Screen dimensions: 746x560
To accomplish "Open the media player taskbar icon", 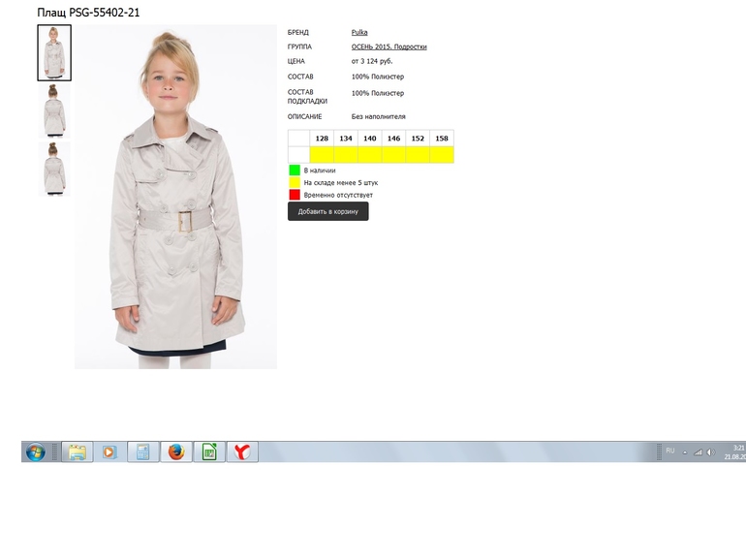I will [109, 452].
